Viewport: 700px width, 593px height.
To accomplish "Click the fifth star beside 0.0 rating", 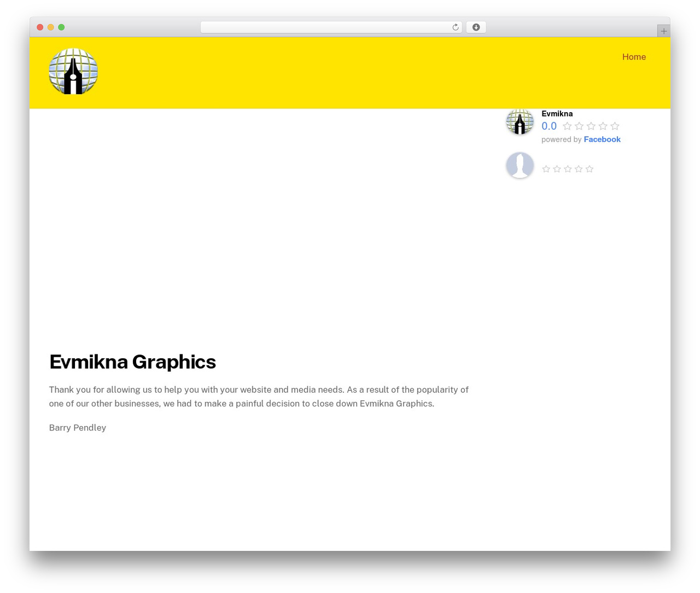I will (x=615, y=126).
